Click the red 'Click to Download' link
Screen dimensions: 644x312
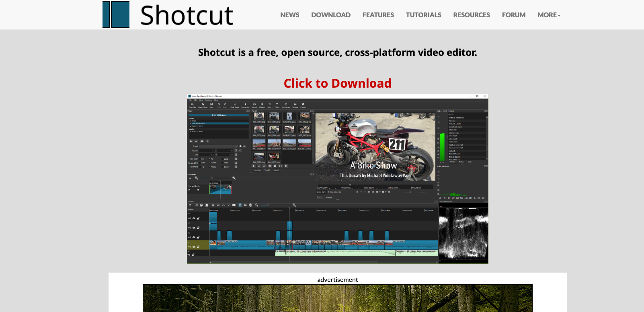tap(337, 83)
